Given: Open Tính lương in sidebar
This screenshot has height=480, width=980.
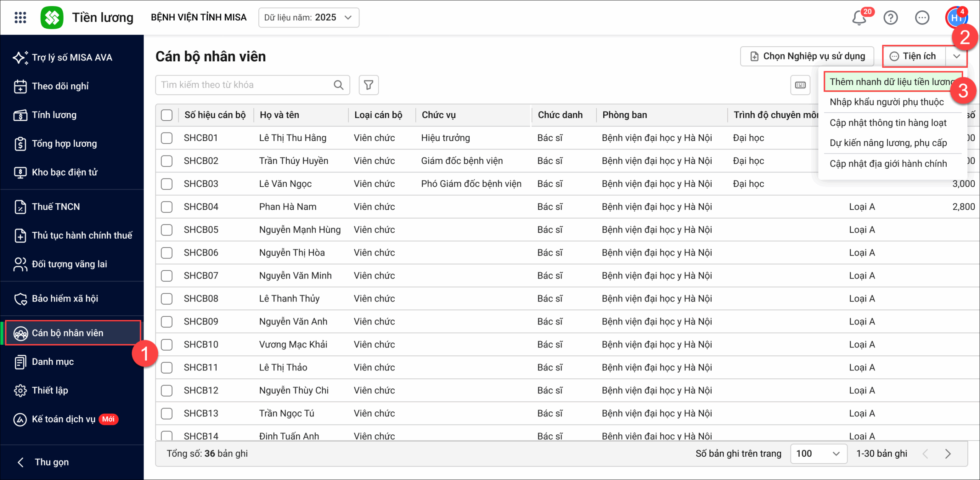Looking at the screenshot, I should 54,115.
